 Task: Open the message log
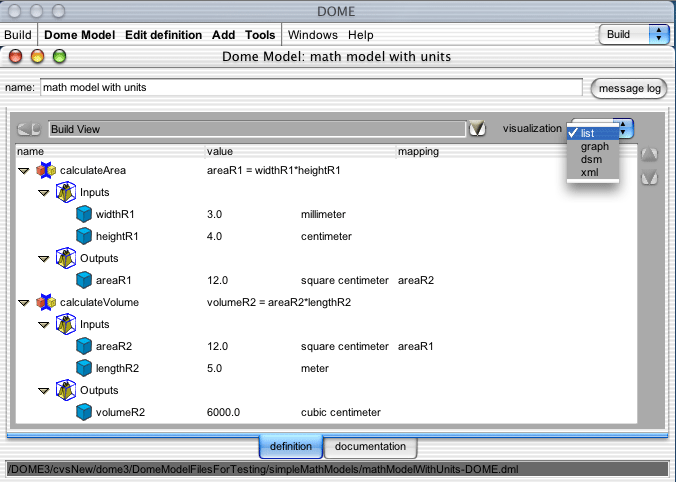629,88
